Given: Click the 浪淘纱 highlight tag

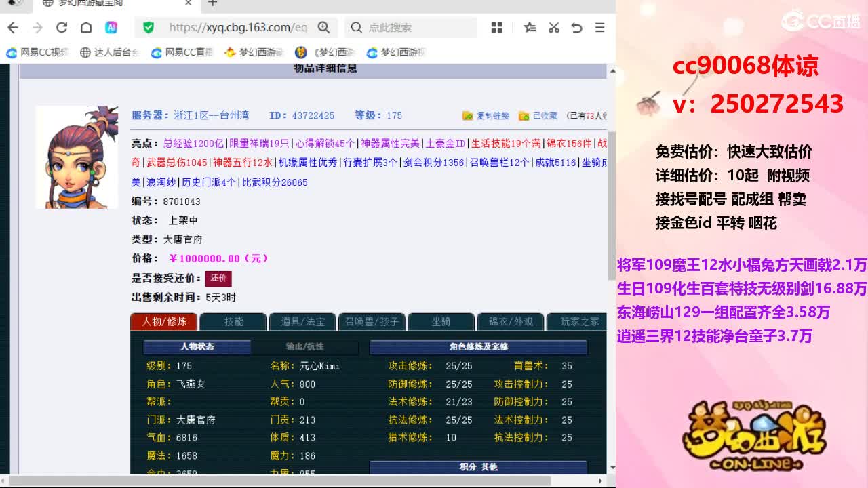Looking at the screenshot, I should point(161,182).
